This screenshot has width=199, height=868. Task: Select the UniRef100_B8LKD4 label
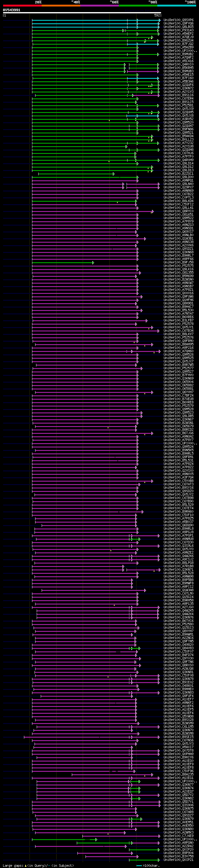[178, 201]
